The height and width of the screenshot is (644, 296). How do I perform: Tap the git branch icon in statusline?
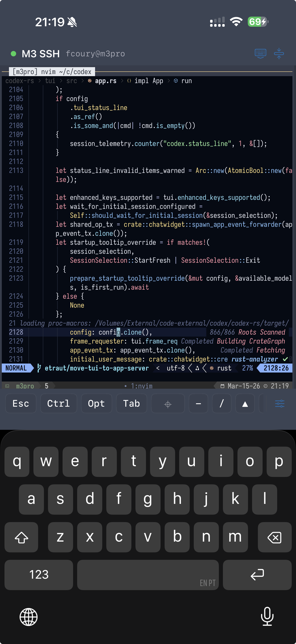[39, 368]
